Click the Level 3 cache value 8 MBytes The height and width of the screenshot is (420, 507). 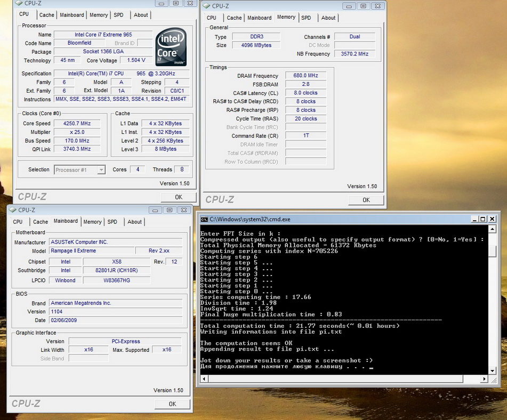(165, 149)
